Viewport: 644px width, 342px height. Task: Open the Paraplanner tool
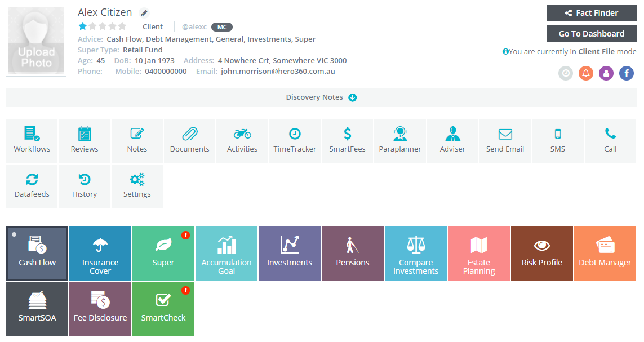(x=400, y=140)
